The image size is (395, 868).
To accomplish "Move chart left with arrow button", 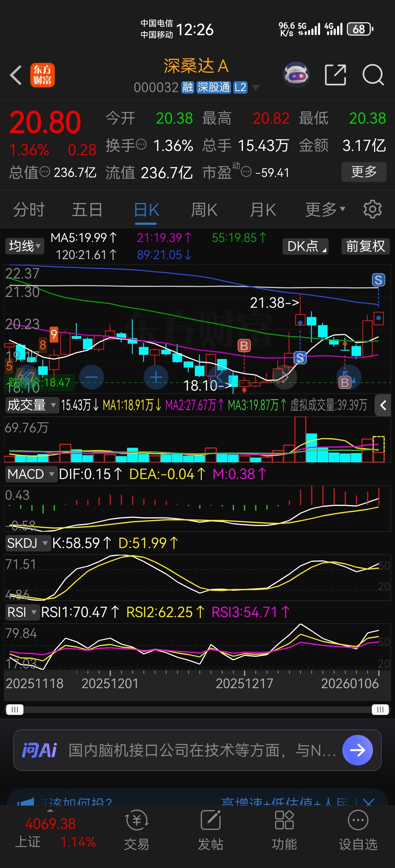I will [220, 377].
